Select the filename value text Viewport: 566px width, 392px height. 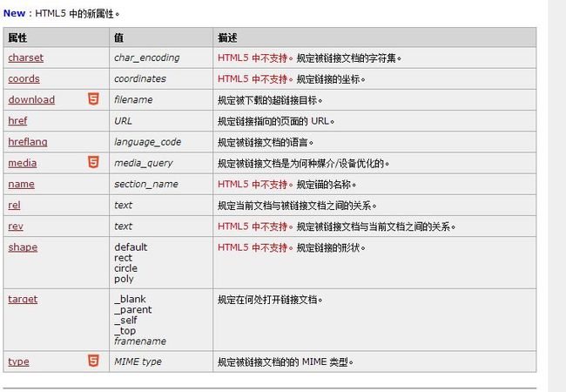pyautogui.click(x=133, y=99)
